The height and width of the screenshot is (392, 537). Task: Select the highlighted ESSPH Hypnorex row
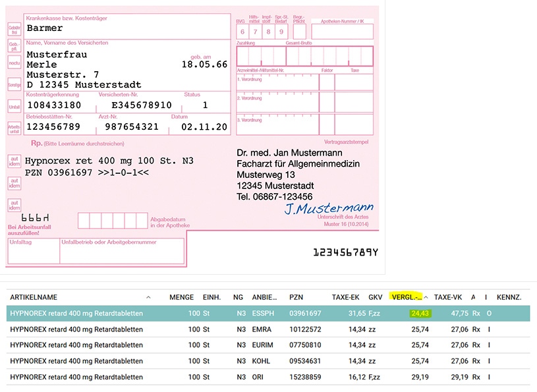[x=268, y=313]
